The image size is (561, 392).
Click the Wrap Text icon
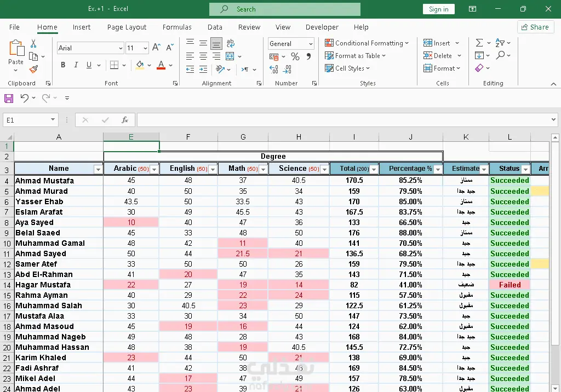pos(231,43)
